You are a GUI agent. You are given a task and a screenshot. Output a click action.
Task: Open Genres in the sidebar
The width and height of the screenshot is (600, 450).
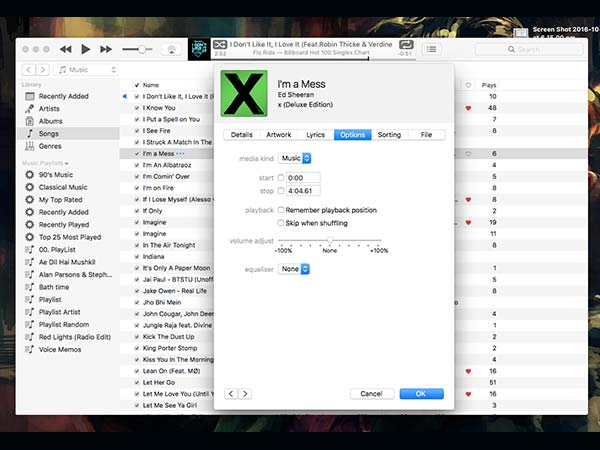(x=50, y=146)
